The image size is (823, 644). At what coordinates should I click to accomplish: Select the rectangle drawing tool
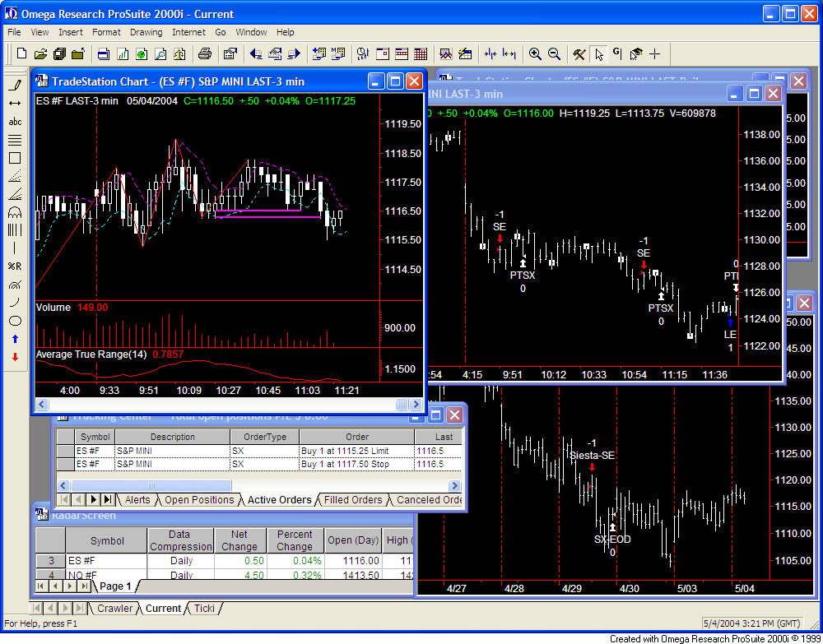pos(15,158)
